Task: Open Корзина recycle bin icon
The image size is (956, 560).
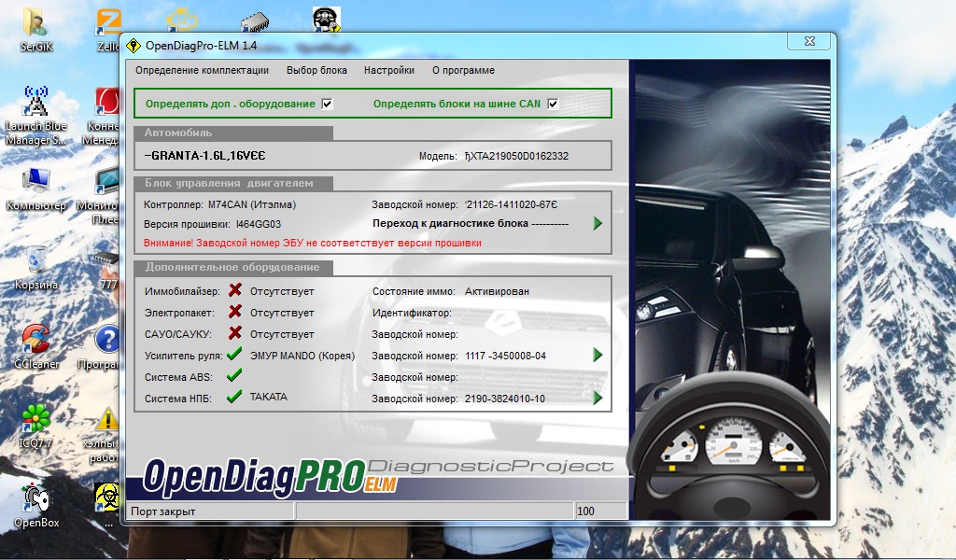Action: tap(36, 268)
